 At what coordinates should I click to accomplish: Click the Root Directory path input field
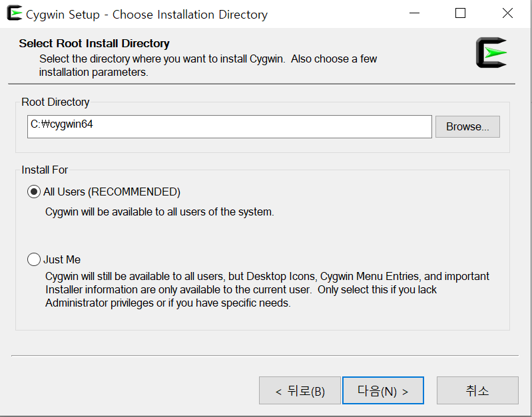[x=229, y=126]
